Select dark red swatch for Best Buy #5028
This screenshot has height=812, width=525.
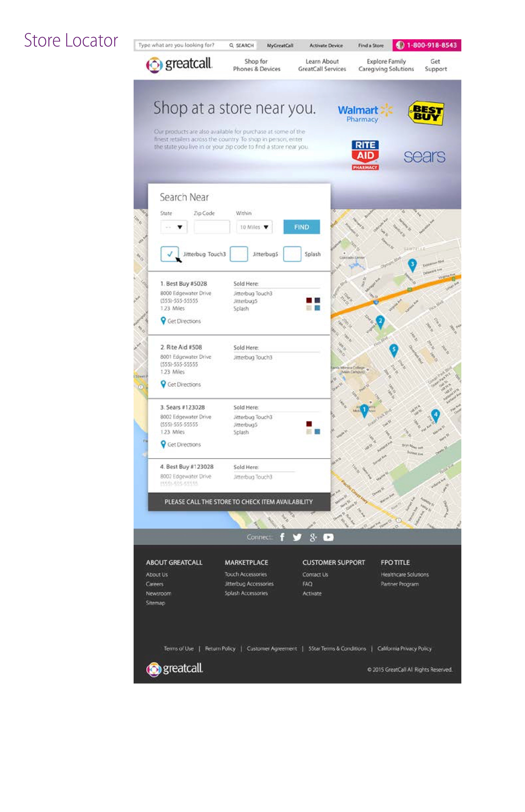309,300
